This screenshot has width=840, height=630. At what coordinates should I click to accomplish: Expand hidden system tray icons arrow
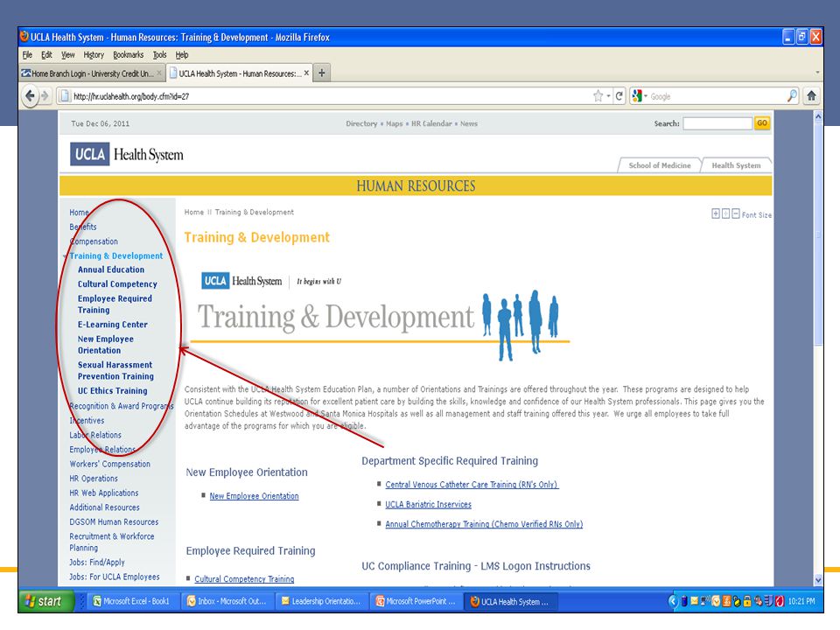[673, 601]
